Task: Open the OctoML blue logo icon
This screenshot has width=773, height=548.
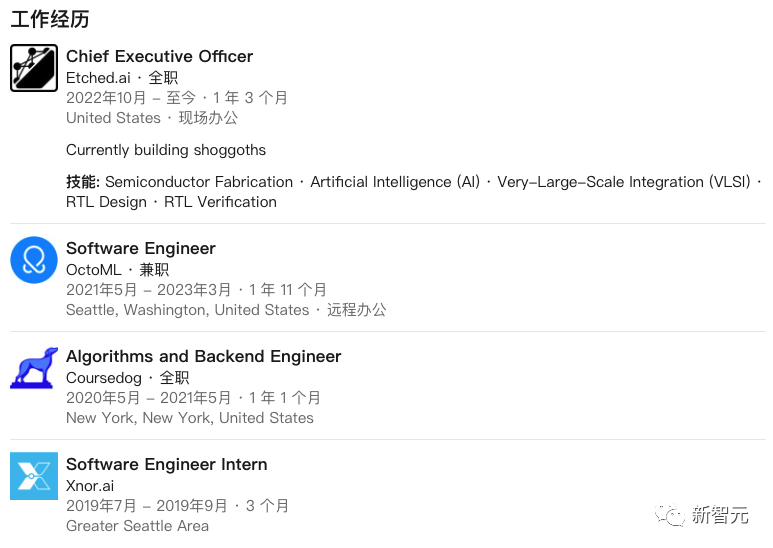Action: 34,260
